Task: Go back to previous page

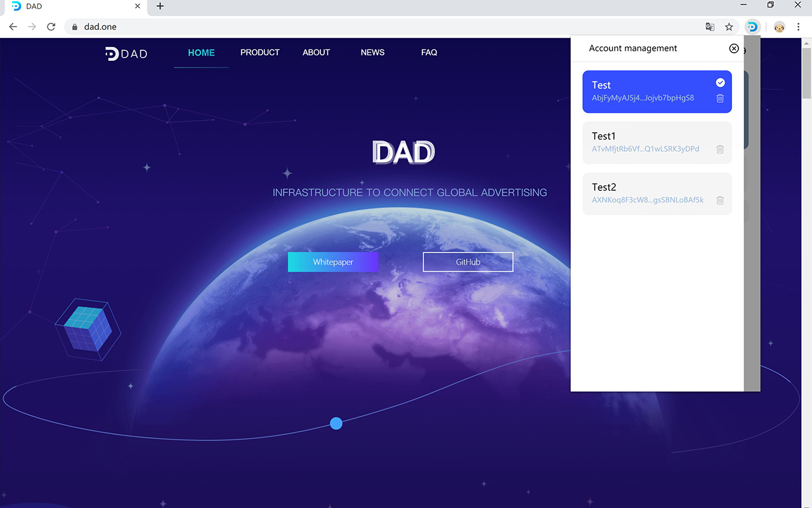Action: (x=13, y=27)
